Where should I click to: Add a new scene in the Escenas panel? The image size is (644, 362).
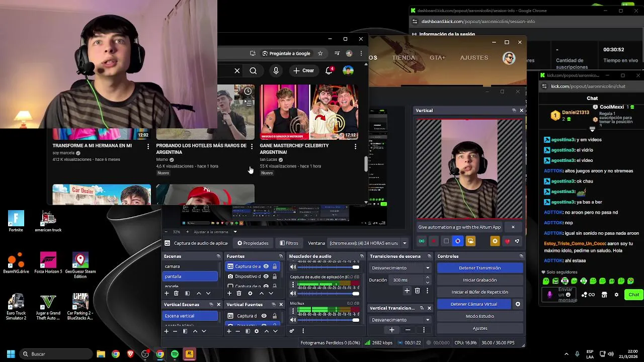(167, 293)
